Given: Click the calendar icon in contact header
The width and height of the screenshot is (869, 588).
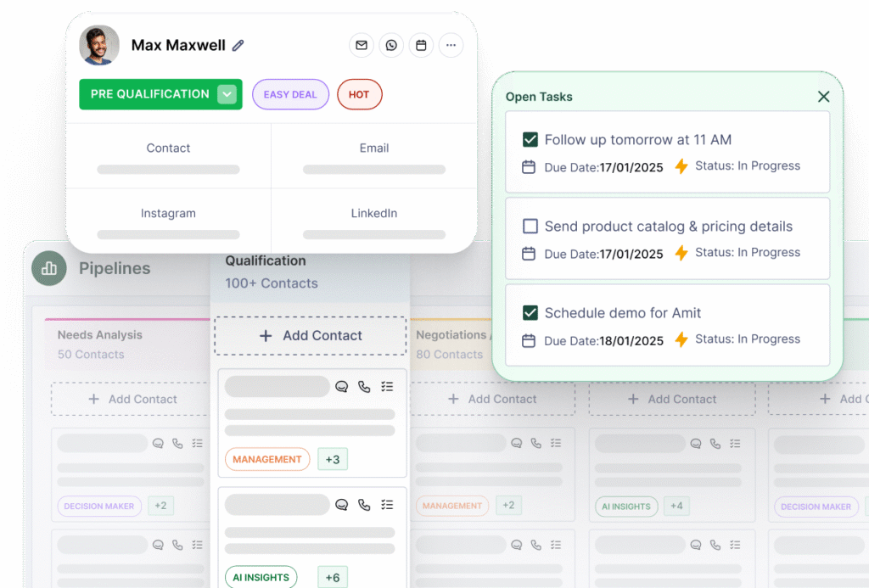Looking at the screenshot, I should tap(421, 45).
